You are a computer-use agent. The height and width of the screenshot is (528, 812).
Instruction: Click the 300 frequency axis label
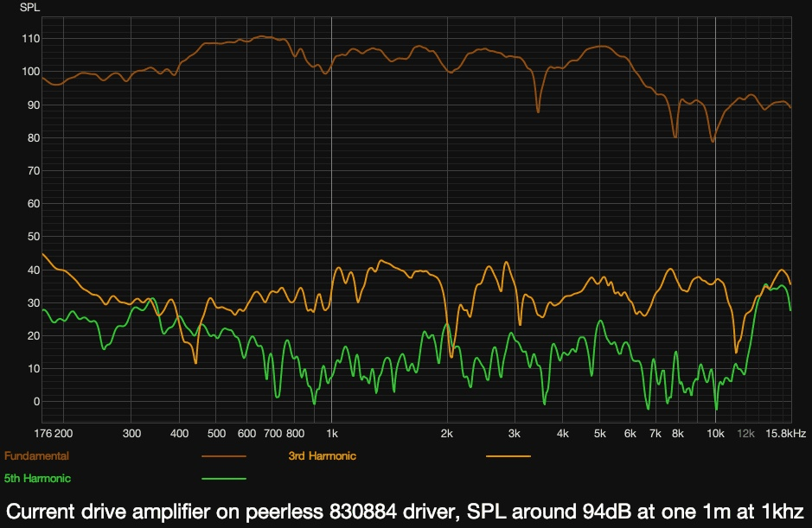click(x=131, y=434)
